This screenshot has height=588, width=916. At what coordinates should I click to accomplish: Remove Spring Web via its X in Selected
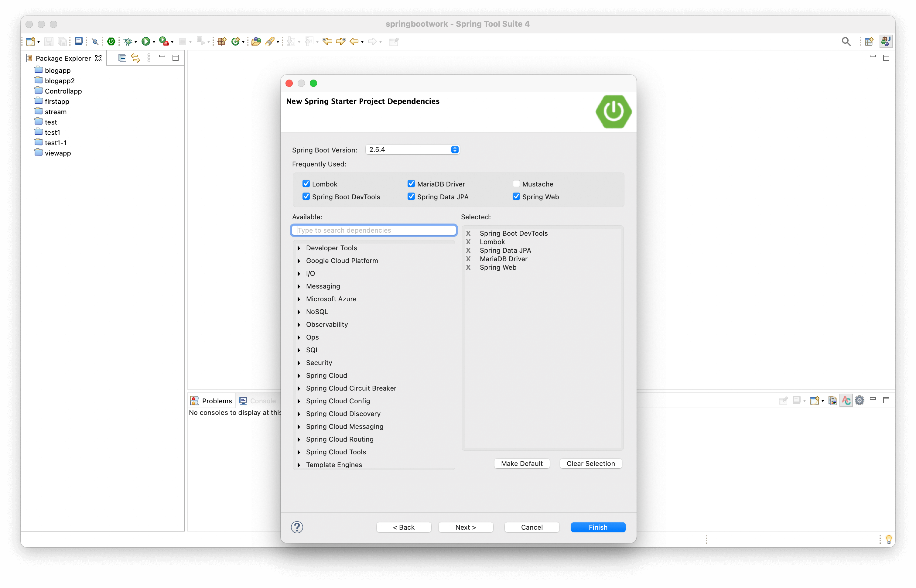pos(468,267)
